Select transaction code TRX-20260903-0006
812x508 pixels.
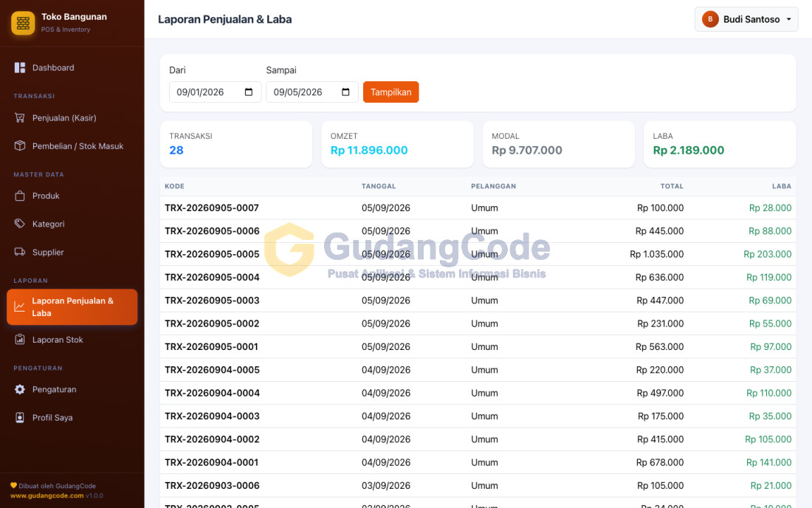(212, 486)
